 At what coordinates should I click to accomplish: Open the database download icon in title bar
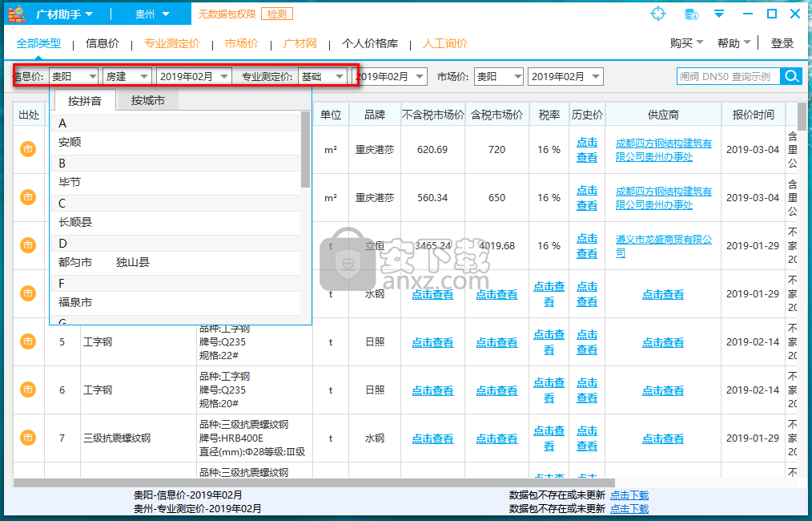click(691, 14)
